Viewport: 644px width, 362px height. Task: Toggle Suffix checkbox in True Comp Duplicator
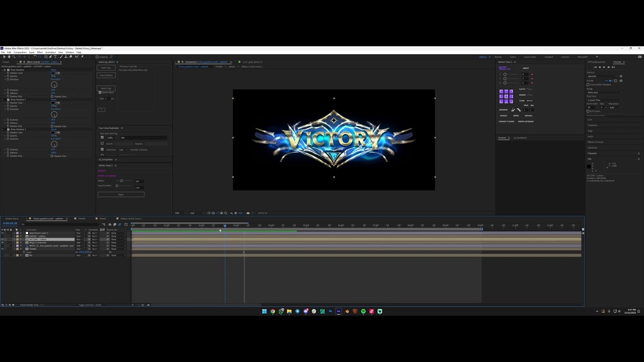pos(102,137)
